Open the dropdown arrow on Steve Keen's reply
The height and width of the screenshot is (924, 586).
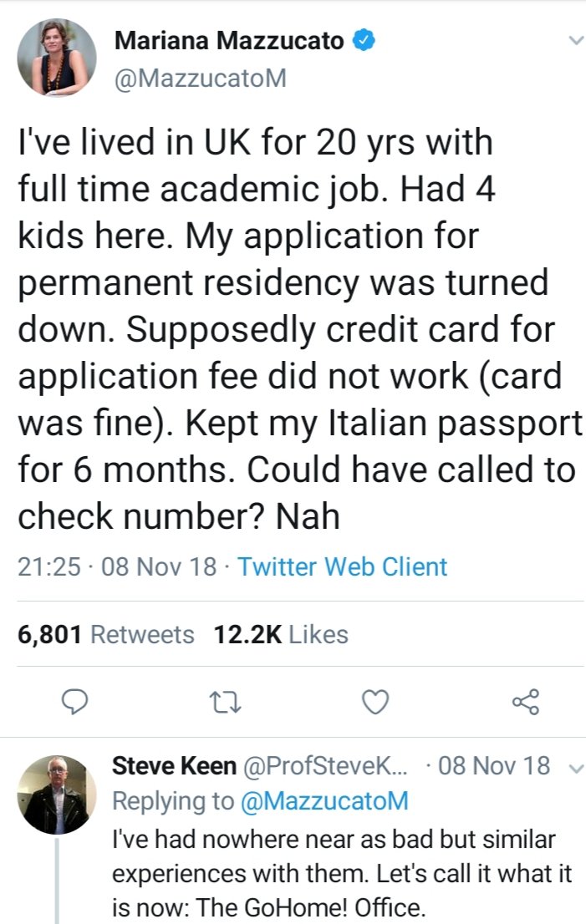[573, 767]
